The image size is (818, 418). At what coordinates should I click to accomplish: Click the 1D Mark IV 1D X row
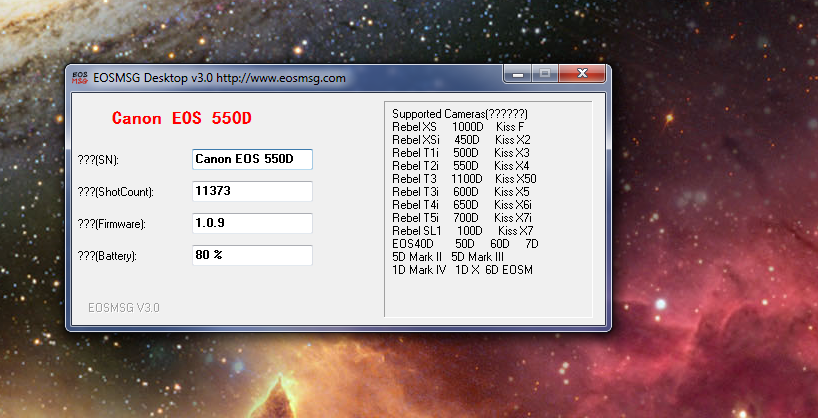pyautogui.click(x=462, y=270)
